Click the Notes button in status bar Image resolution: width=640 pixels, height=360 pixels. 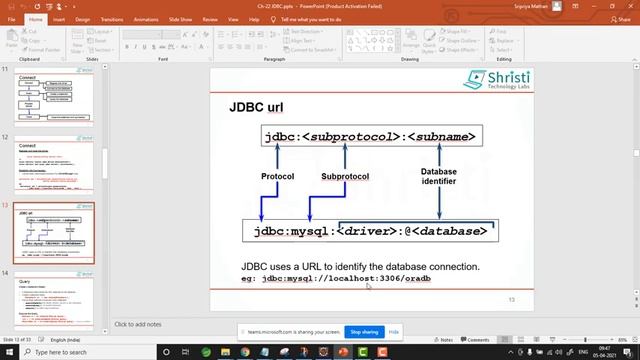444,340
